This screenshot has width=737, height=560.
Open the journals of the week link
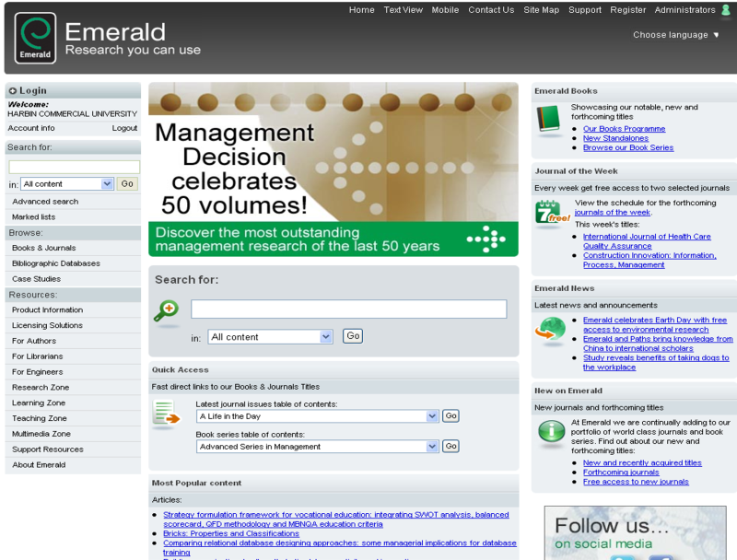tap(613, 213)
